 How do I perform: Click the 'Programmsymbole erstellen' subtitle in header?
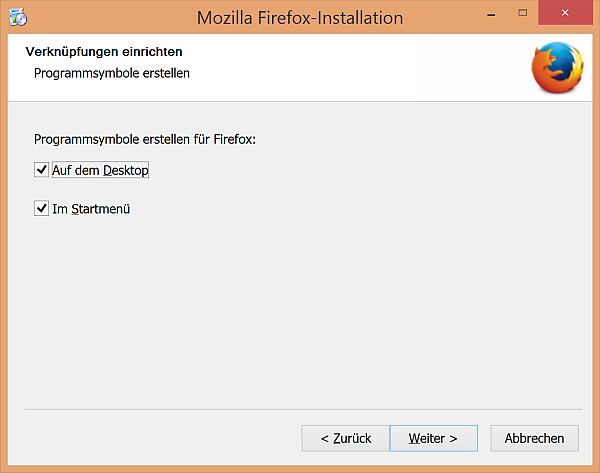(x=112, y=73)
